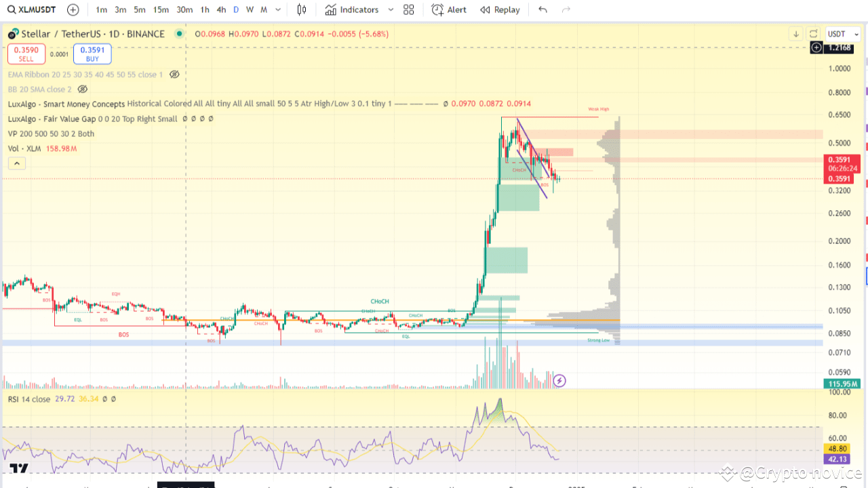Start bar Replay mode
Image resolution: width=868 pixels, height=488 pixels.
[x=500, y=9]
